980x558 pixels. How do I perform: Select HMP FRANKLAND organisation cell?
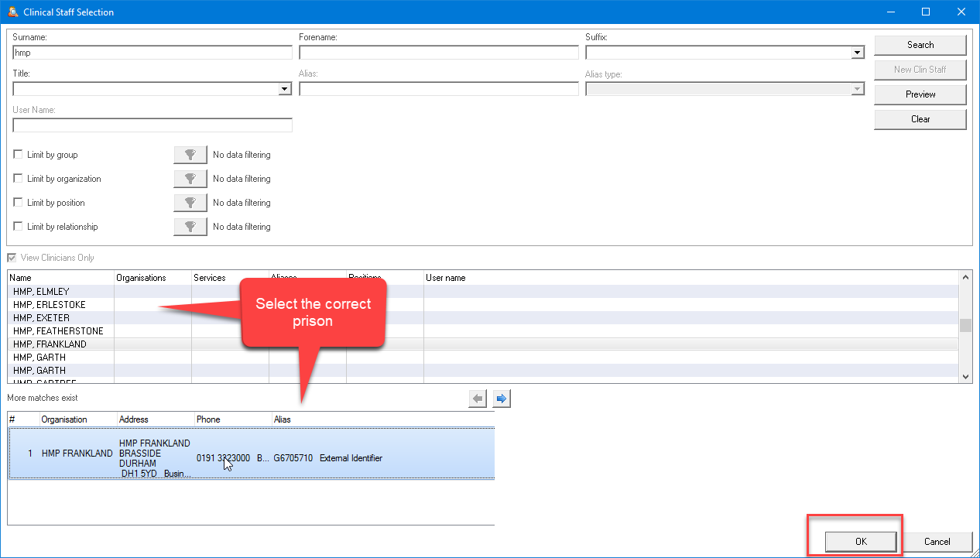coord(77,454)
